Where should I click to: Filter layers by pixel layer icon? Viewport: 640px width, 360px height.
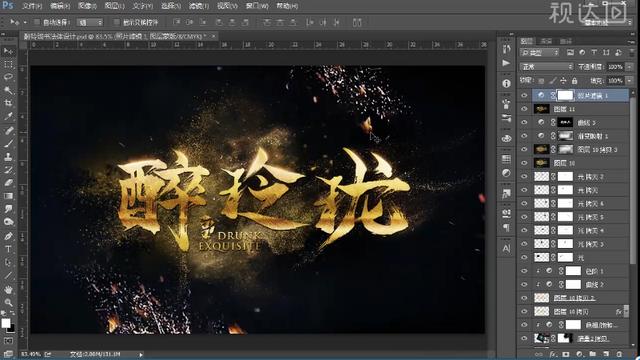tap(570, 53)
